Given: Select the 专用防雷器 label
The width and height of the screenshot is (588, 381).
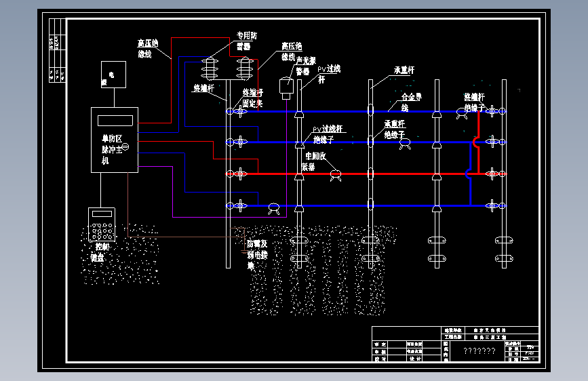Looking at the screenshot, I should (246, 41).
